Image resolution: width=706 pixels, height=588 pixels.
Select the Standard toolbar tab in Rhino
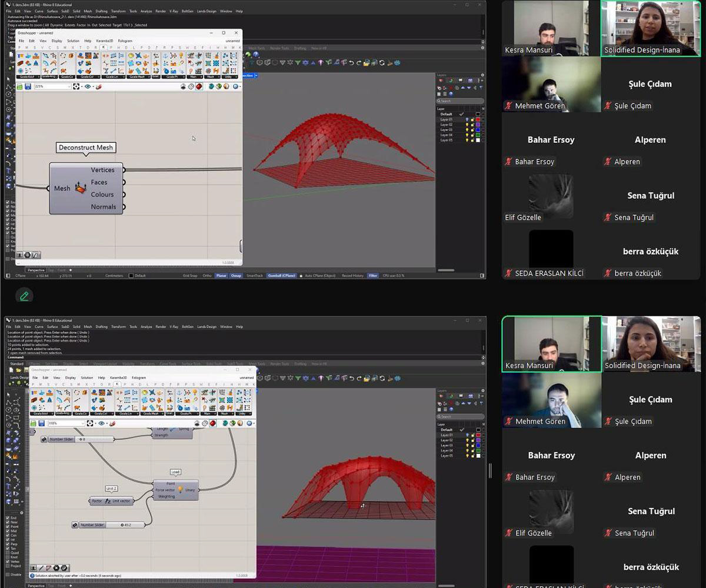point(17,363)
